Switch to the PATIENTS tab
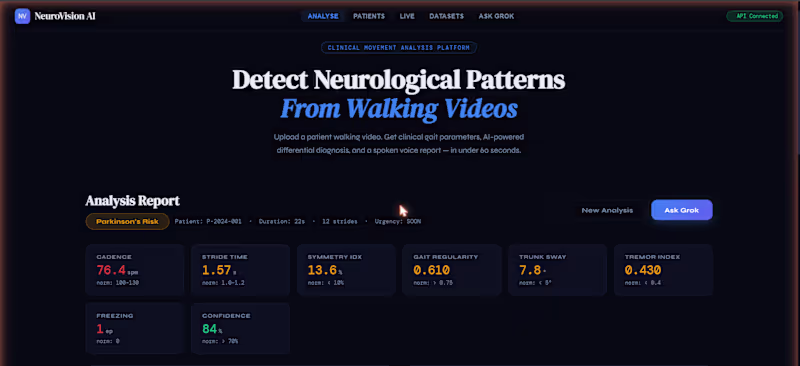Image resolution: width=800 pixels, height=366 pixels. (x=369, y=16)
